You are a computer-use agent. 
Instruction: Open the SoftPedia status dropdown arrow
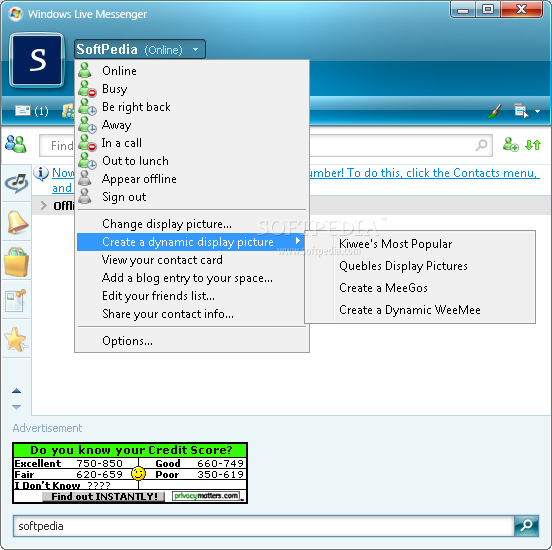click(x=195, y=50)
